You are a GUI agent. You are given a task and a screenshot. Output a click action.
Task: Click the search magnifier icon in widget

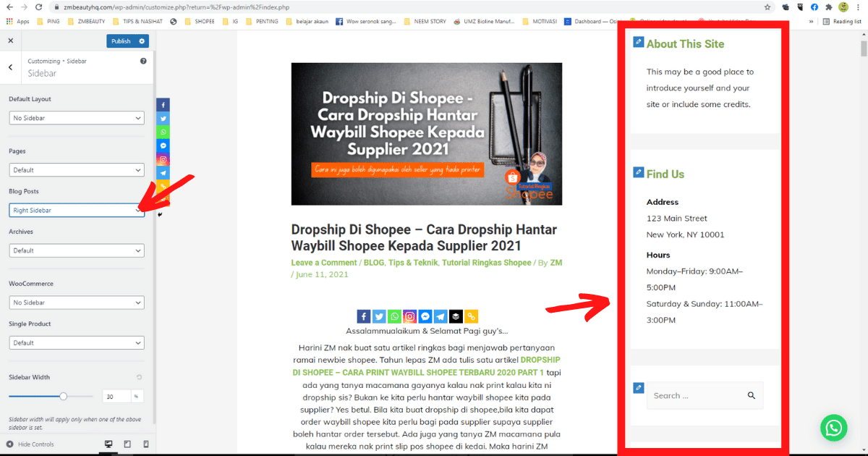tap(752, 395)
